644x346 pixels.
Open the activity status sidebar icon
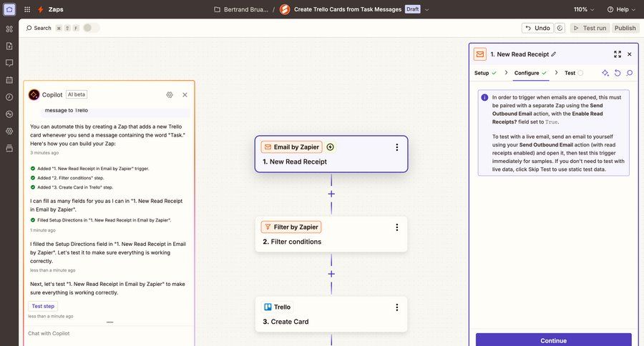click(9, 114)
